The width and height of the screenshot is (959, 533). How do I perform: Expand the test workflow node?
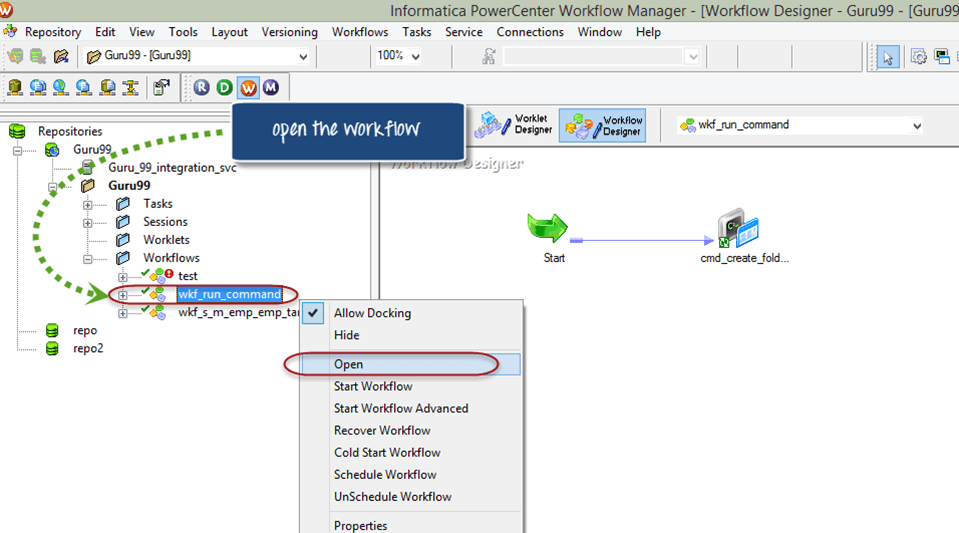(x=122, y=277)
